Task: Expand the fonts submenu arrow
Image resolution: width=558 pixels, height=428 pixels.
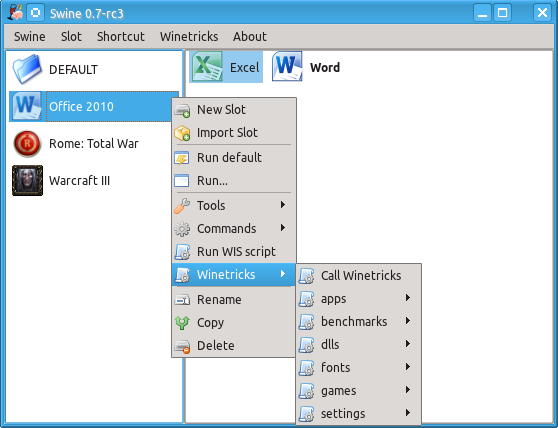Action: click(408, 367)
